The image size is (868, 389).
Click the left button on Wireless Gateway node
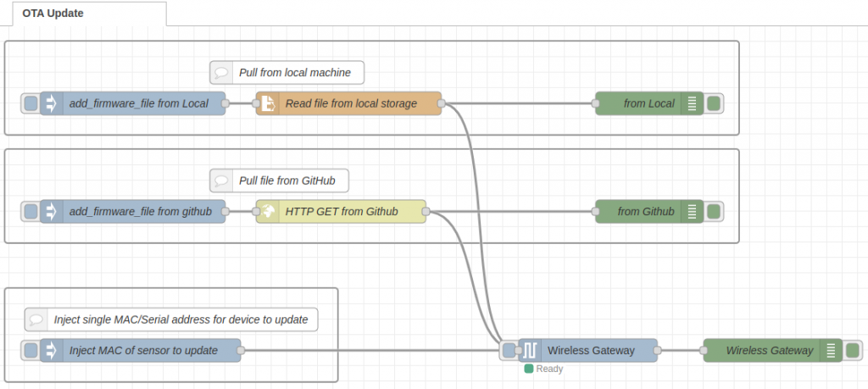(x=509, y=350)
